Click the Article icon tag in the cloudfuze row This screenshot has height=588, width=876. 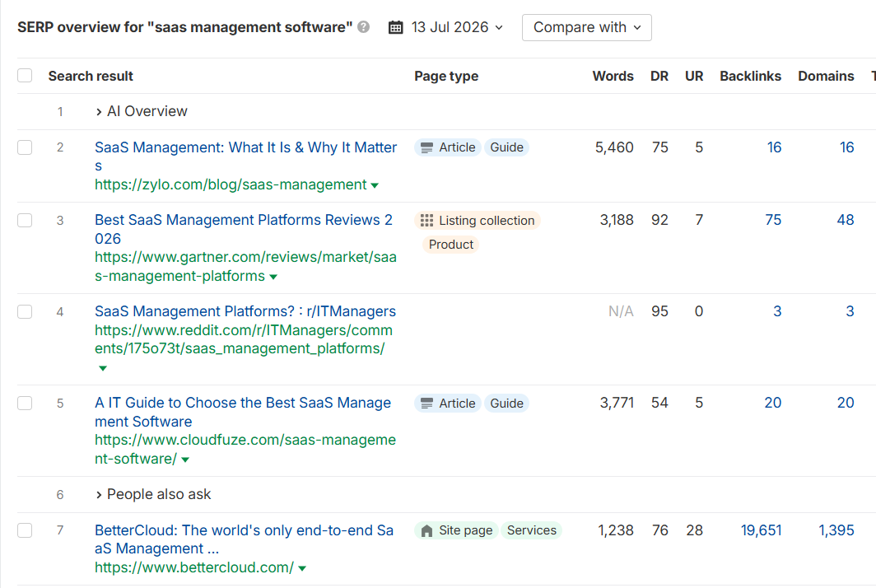click(448, 403)
